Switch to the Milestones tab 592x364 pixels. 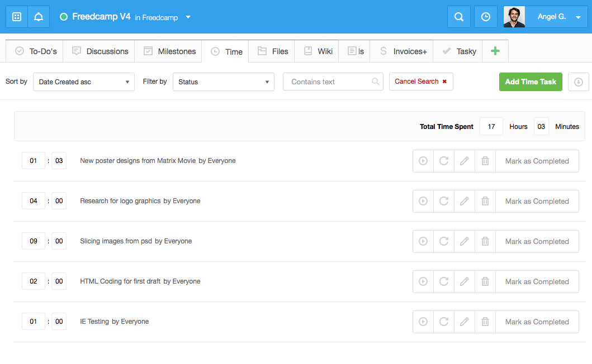pos(170,51)
